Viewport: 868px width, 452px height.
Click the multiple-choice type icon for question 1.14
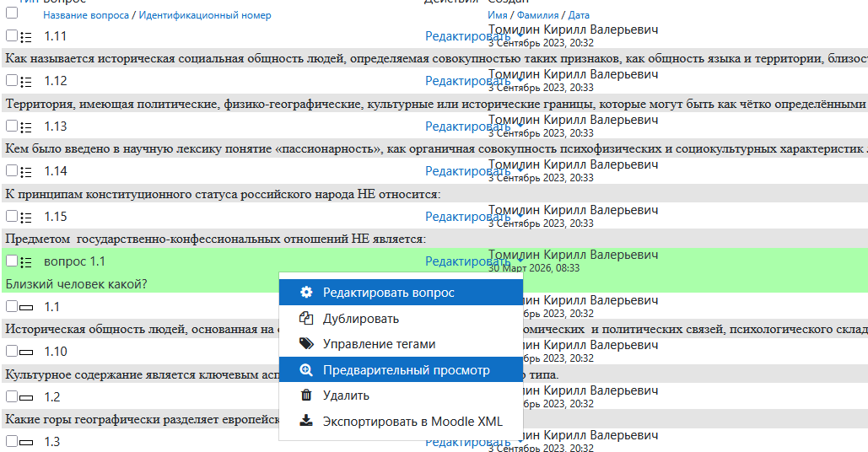tap(26, 172)
